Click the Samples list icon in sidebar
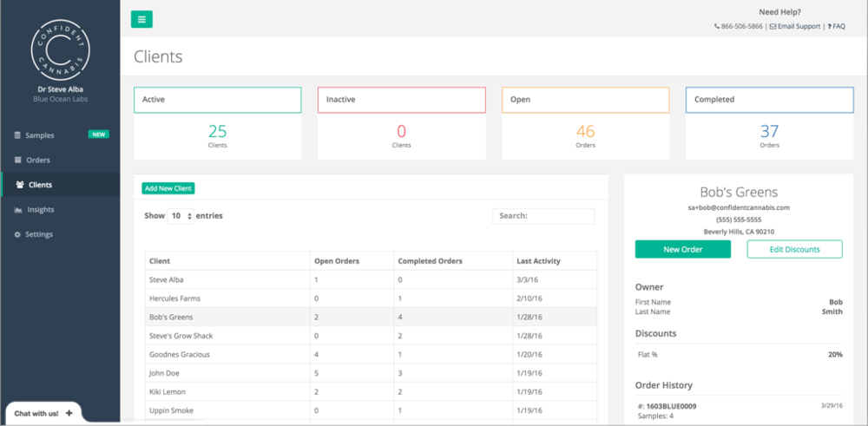This screenshot has height=426, width=868. 17,135
